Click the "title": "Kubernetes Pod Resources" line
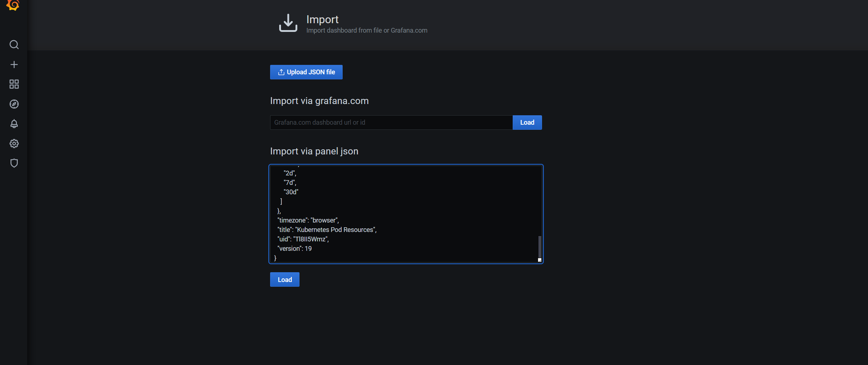The height and width of the screenshot is (365, 868). (x=327, y=230)
